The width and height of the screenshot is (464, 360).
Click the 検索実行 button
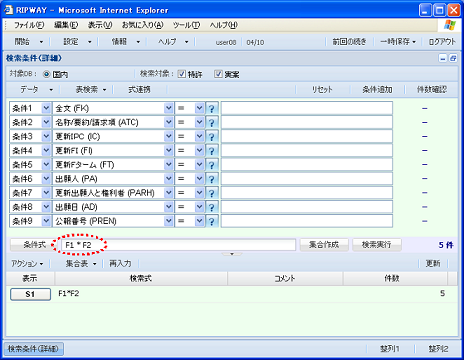coord(377,245)
